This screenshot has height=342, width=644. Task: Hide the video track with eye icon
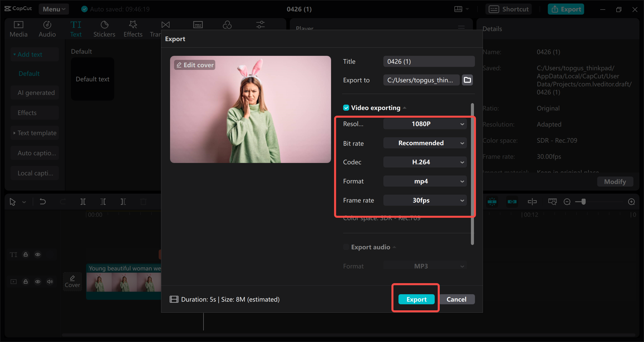tap(38, 282)
